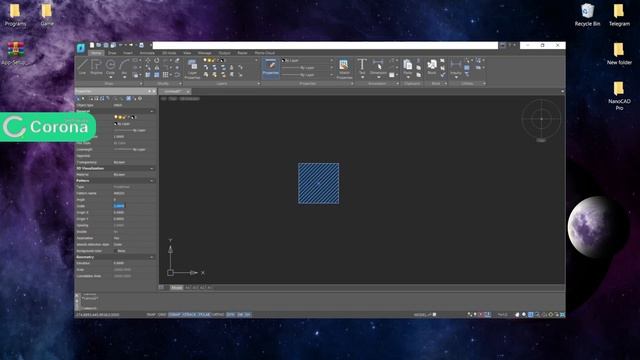Screen dimensions: 640x360
Task: Open the App-Setup WinRAR archive icon
Action: pos(15,53)
